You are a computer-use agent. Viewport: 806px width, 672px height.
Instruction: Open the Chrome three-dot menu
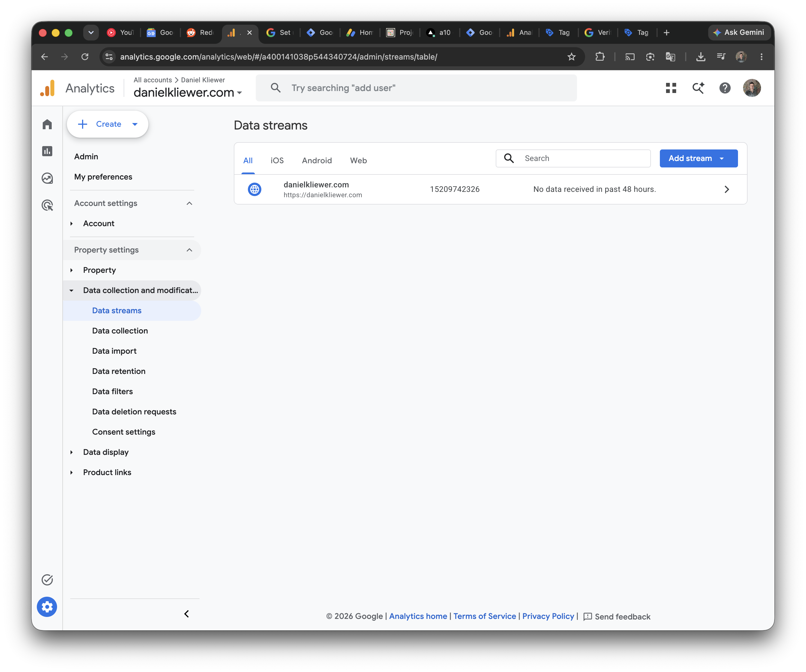(x=762, y=57)
